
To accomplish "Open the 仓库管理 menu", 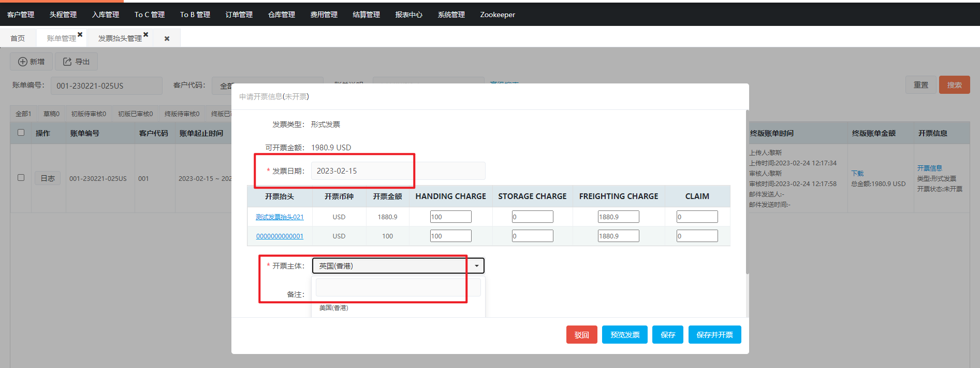I will [x=282, y=15].
